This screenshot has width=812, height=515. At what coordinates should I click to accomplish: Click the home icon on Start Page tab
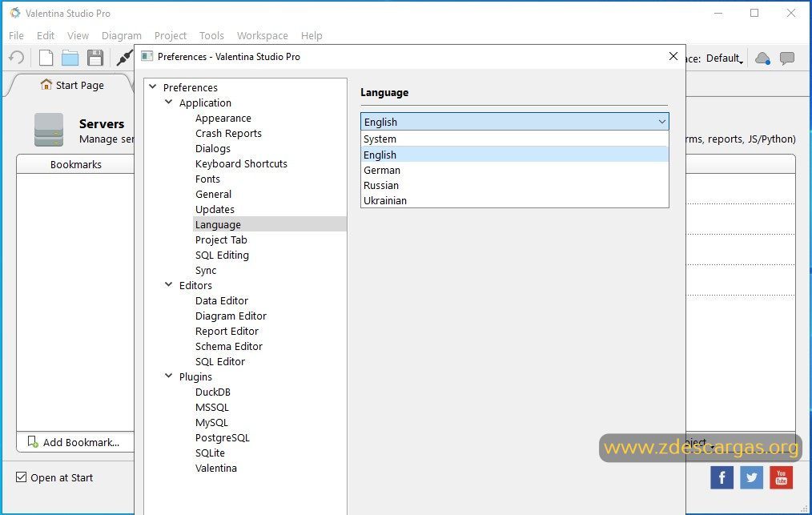click(x=46, y=84)
